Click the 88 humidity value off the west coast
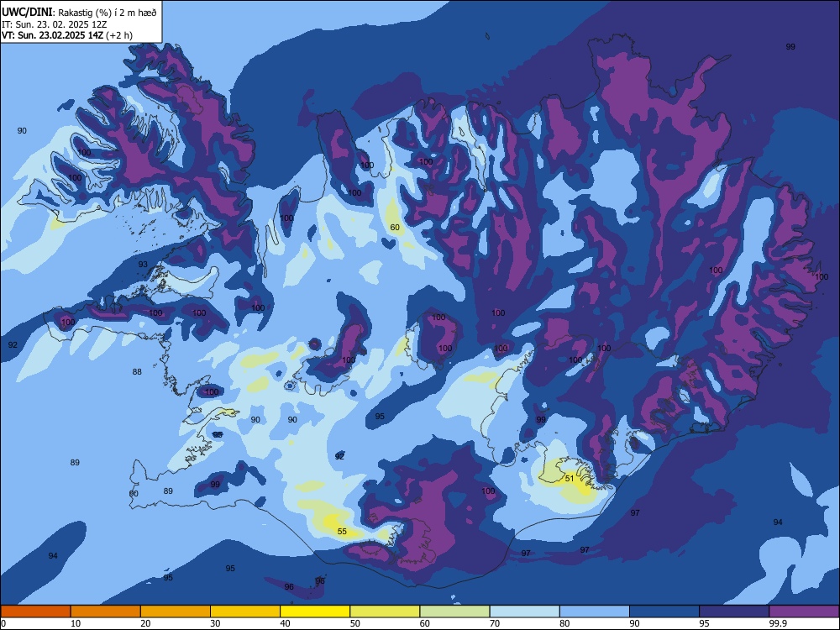Viewport: 840px width, 630px height. 137,372
